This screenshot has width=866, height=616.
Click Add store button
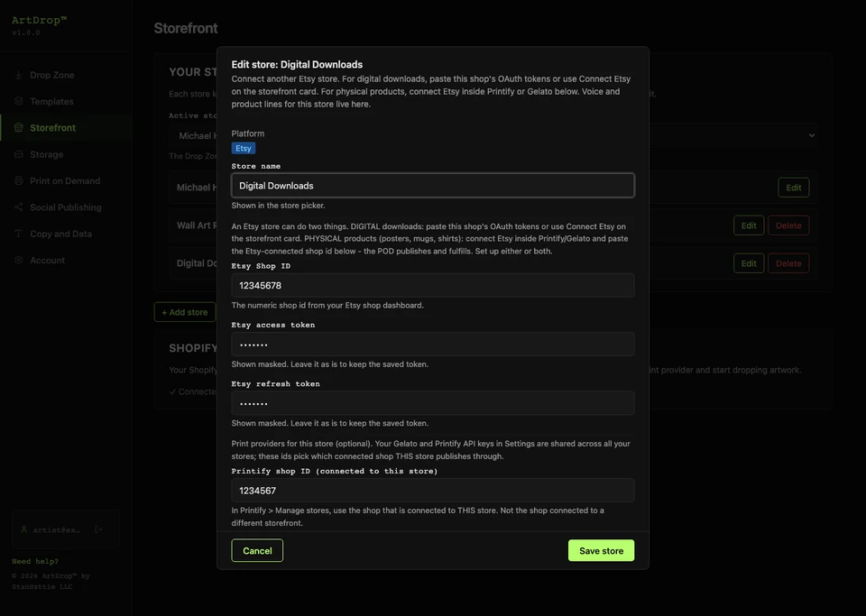[184, 312]
